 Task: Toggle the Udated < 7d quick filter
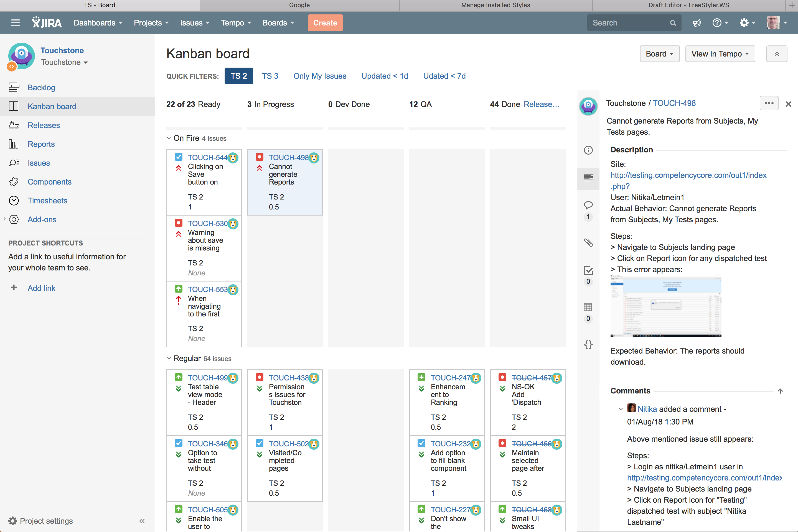tap(444, 76)
